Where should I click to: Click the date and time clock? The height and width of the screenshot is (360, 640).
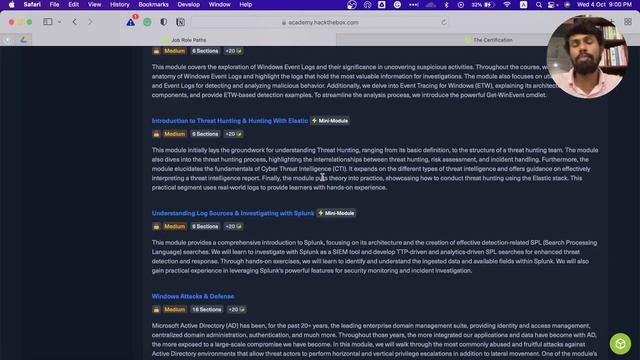(x=604, y=5)
